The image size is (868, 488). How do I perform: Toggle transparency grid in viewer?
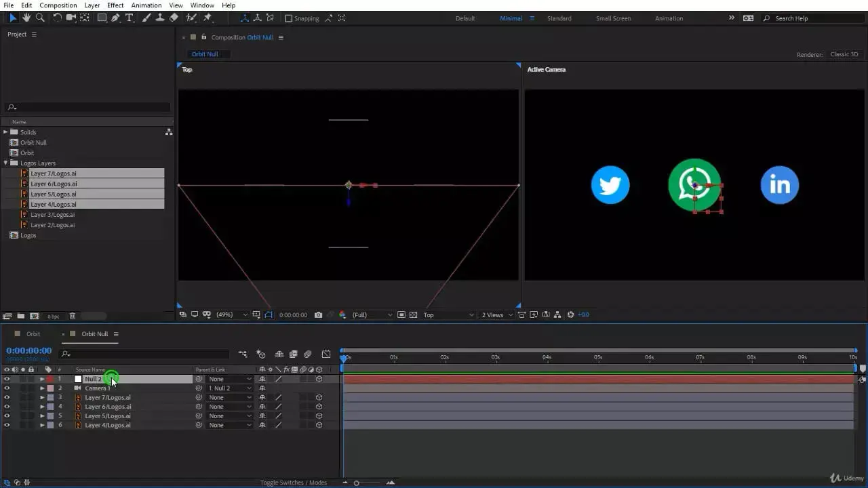pyautogui.click(x=413, y=314)
